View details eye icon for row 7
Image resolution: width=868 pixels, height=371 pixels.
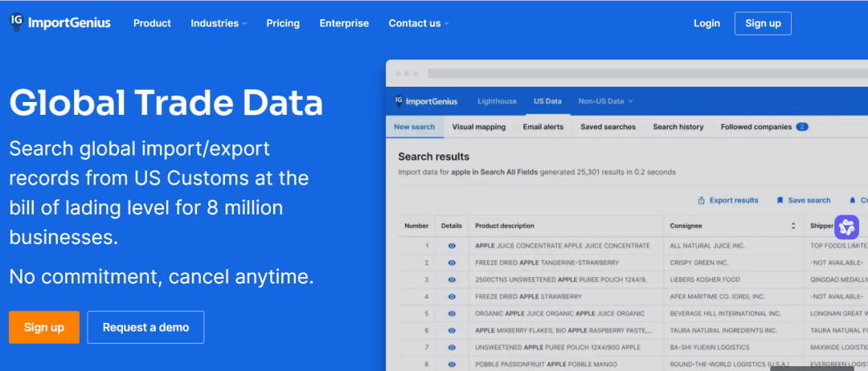tap(452, 347)
